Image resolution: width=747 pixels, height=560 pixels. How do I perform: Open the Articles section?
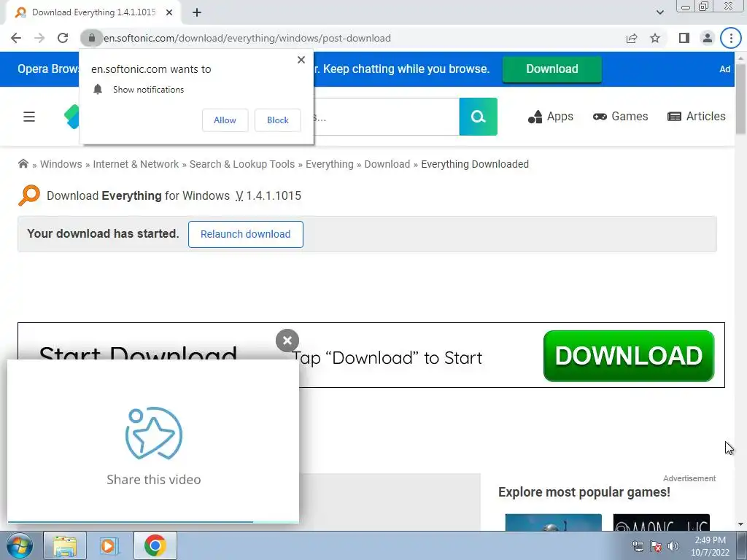[x=697, y=117]
